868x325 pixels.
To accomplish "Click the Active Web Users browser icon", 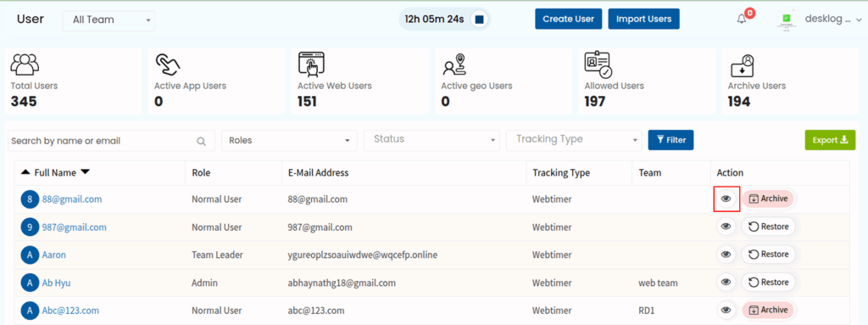I will click(311, 64).
